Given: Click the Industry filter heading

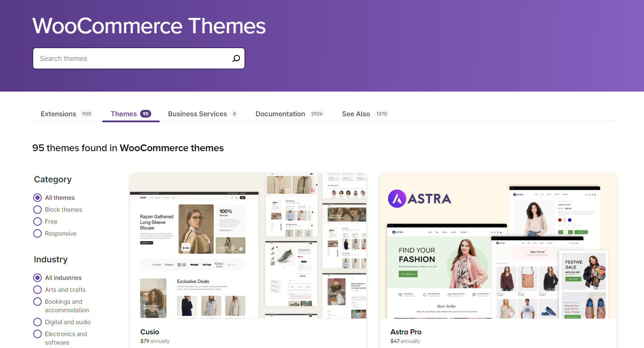Looking at the screenshot, I should 51,259.
